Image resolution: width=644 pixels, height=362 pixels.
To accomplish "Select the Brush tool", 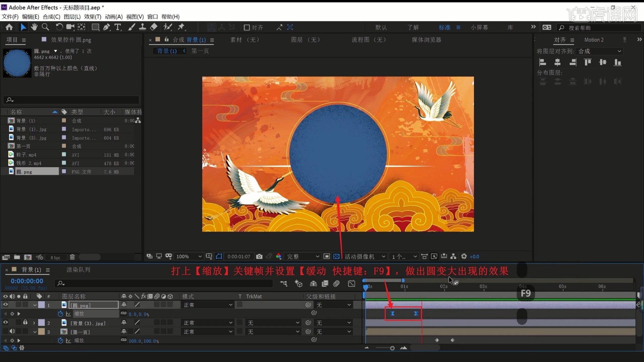I will pyautogui.click(x=132, y=27).
